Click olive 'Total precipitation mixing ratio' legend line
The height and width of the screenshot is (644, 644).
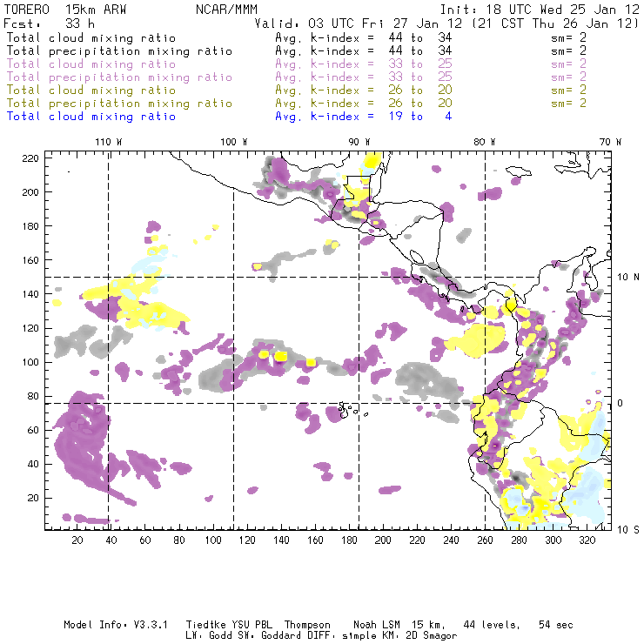[119, 103]
